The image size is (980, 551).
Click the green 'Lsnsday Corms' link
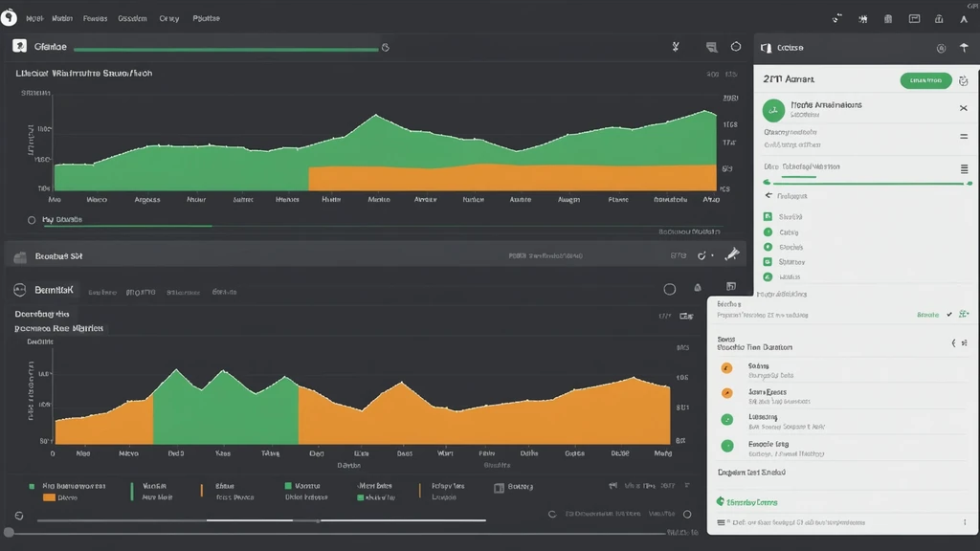click(752, 502)
